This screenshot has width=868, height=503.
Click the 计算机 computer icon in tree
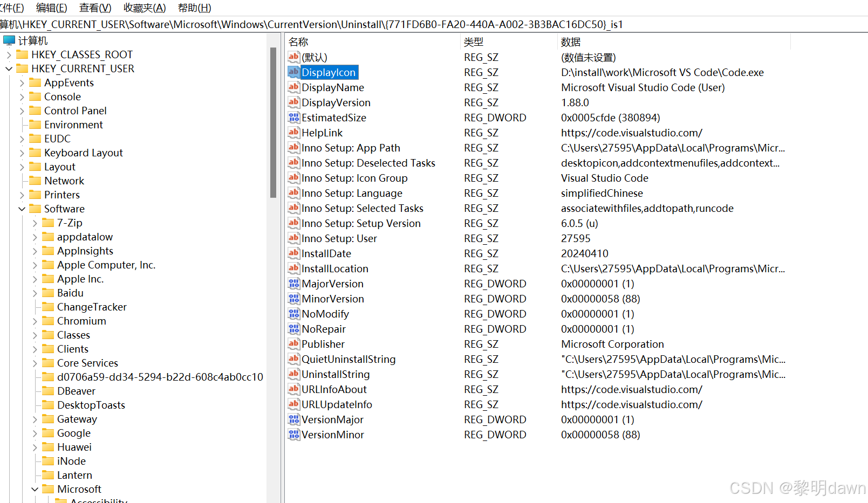pos(9,40)
